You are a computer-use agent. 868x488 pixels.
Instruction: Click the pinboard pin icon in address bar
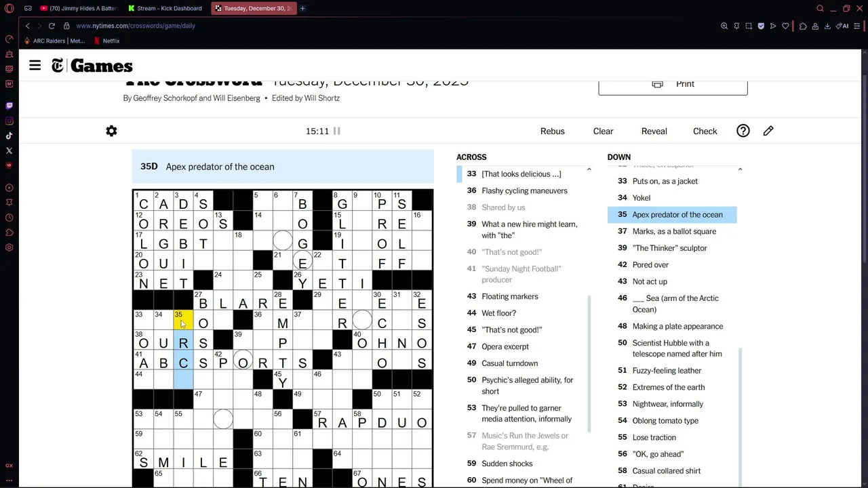click(736, 26)
